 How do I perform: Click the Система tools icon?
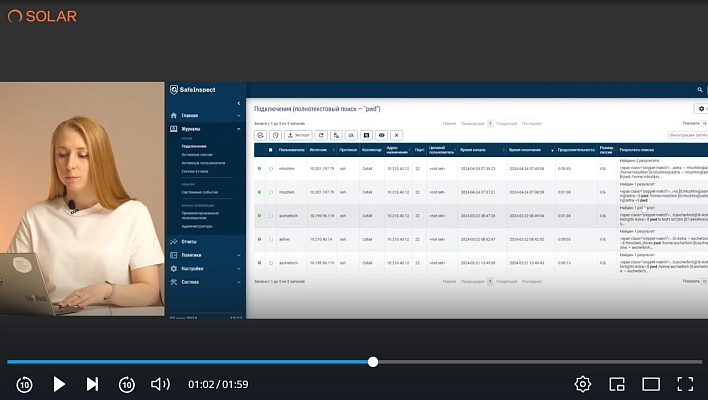[x=174, y=282]
